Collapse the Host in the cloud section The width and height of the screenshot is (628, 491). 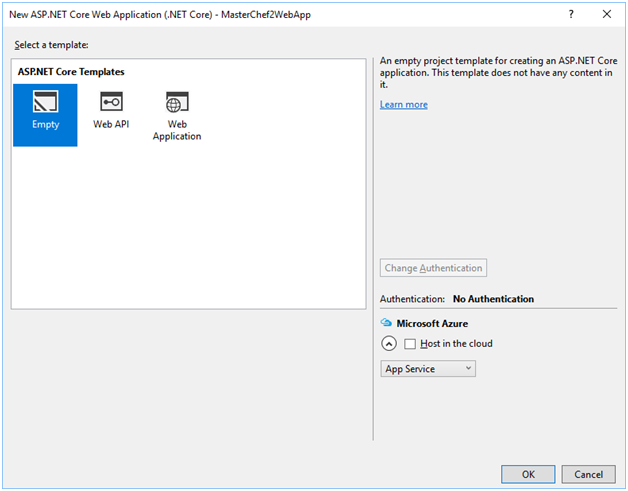[389, 344]
